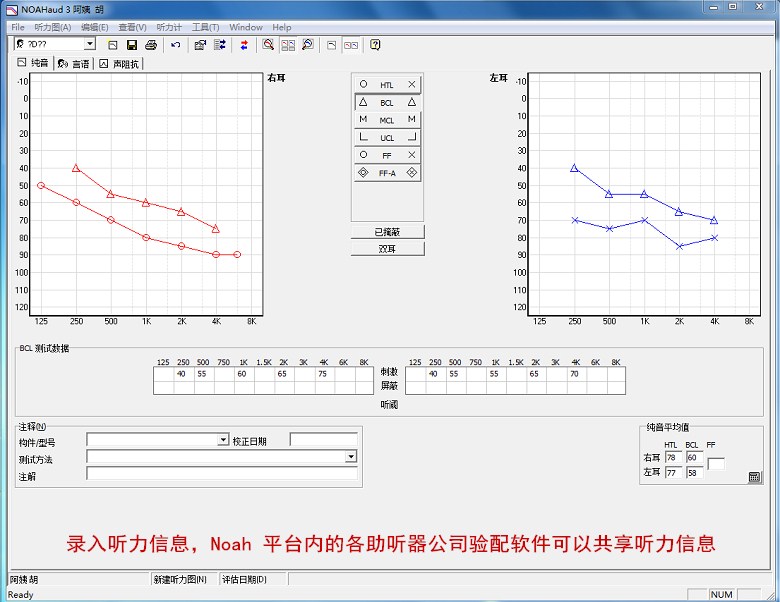Click the 校正日期 date field

click(323, 440)
